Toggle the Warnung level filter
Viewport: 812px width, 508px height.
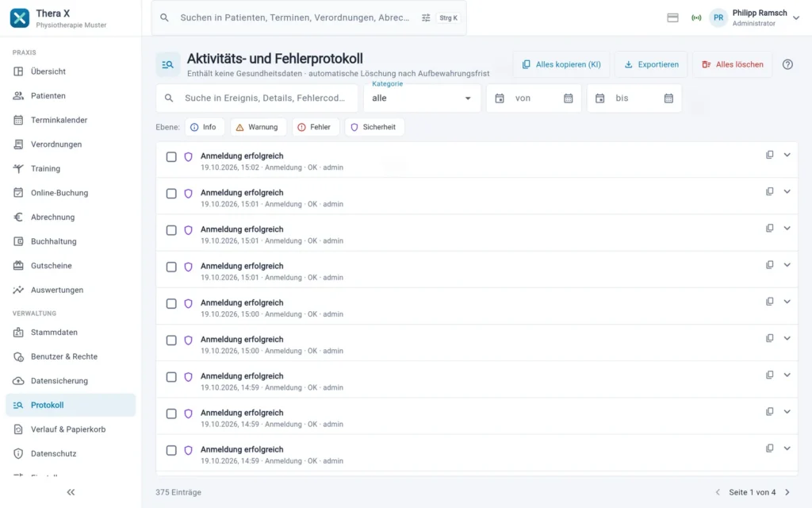tap(258, 127)
